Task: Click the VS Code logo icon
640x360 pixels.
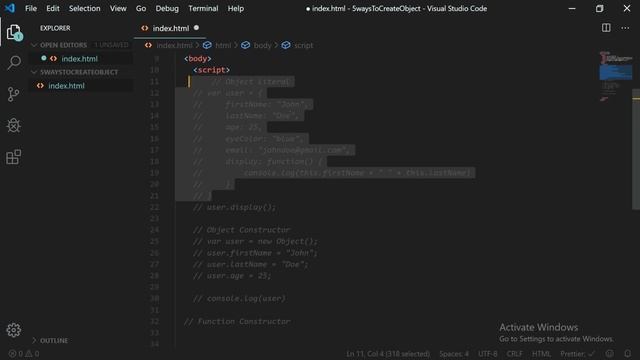Action: coord(10,8)
